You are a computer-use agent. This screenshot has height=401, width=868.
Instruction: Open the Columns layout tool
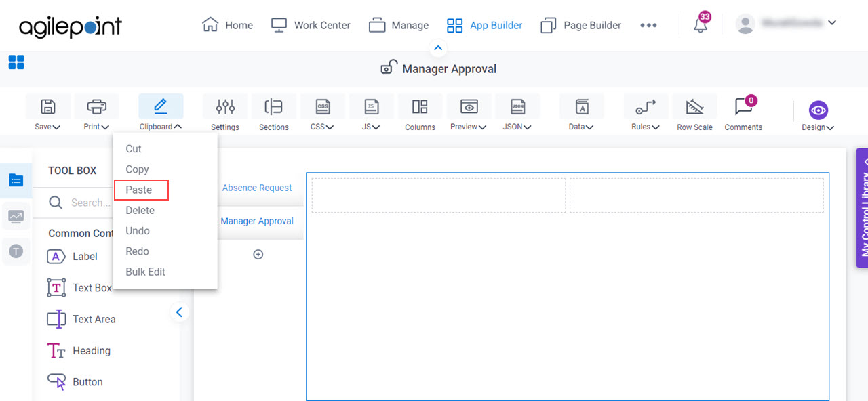420,113
